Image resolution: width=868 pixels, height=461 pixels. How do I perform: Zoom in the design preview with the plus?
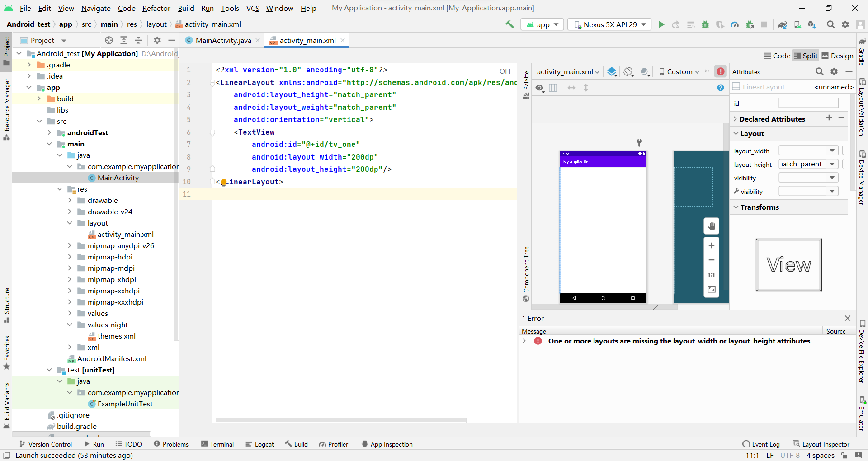tap(712, 245)
